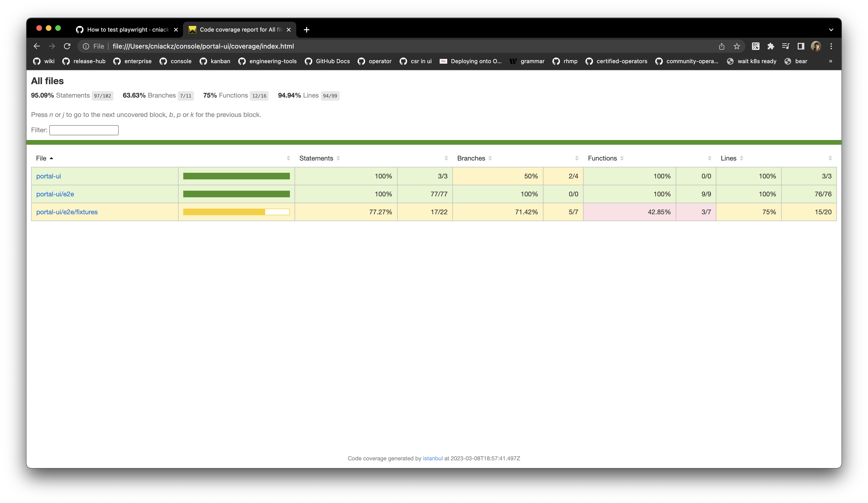This screenshot has width=868, height=503.
Task: Open the Extensions puzzle icon
Action: [x=771, y=46]
